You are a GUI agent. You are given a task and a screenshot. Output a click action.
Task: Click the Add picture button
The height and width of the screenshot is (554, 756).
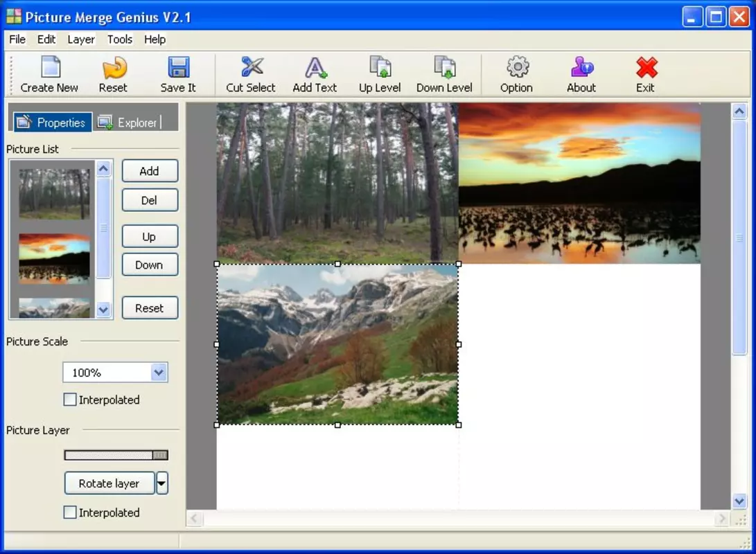coord(150,171)
